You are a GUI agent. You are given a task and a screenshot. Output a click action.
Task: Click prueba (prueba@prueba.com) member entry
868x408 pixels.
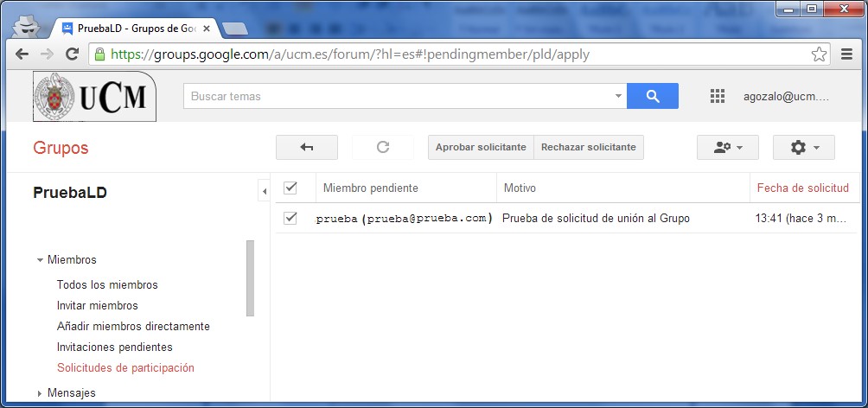tap(404, 218)
